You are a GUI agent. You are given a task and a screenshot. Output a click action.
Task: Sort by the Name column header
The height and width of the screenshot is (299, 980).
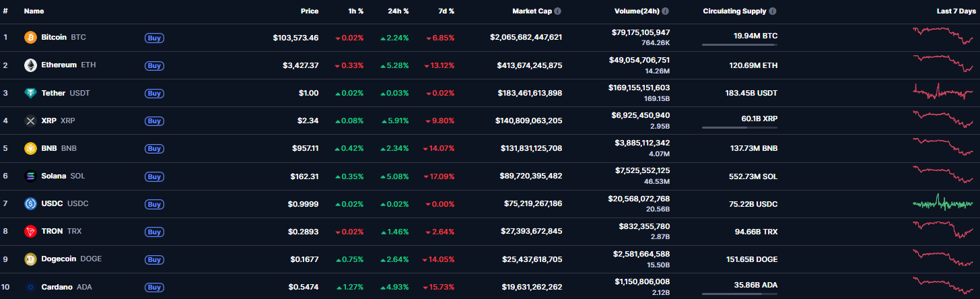point(34,11)
